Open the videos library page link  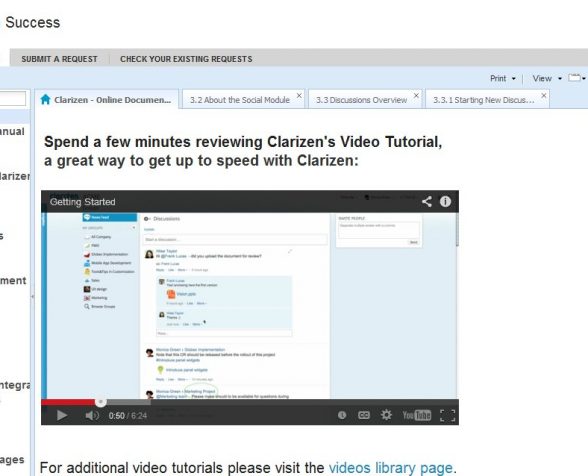pyautogui.click(x=390, y=468)
